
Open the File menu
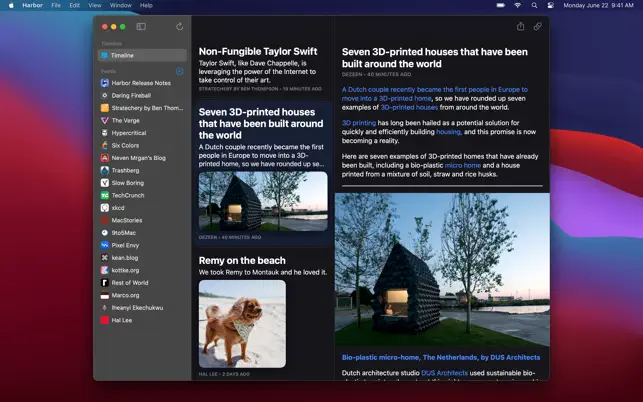[56, 5]
